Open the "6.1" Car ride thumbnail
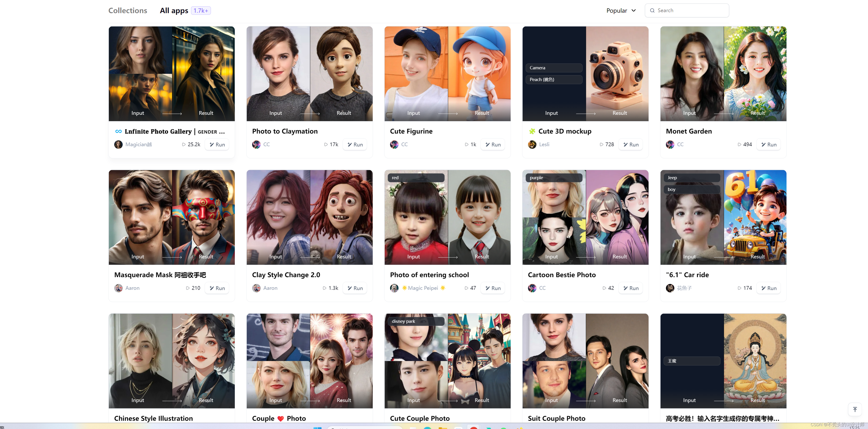Viewport: 868px width, 429px height. tap(723, 217)
